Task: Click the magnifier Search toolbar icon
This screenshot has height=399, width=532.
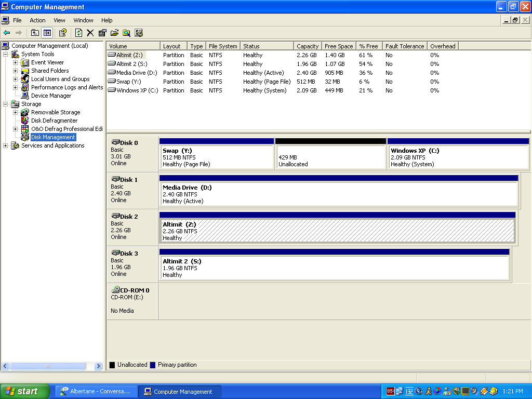Action: (x=126, y=33)
